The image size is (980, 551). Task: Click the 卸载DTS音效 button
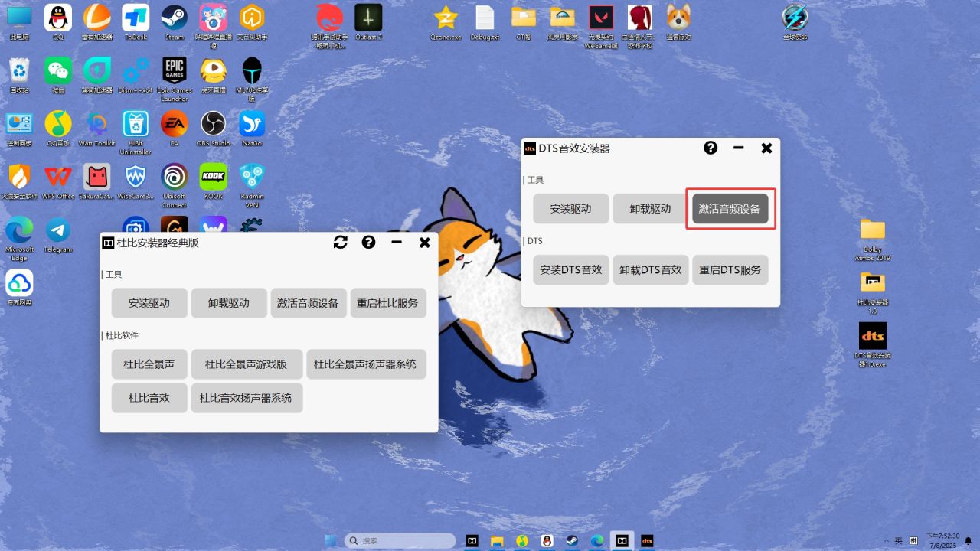pos(651,270)
